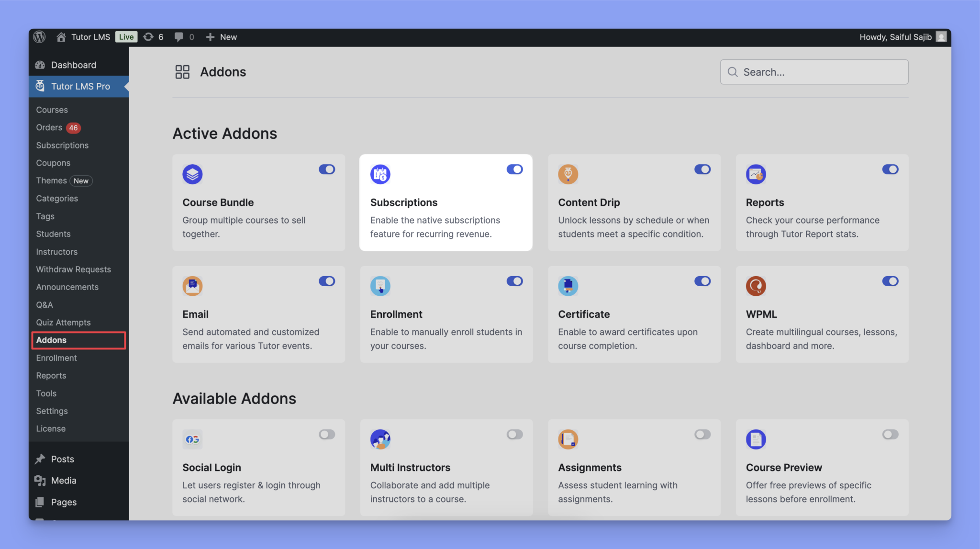Screen dimensions: 980x549
Task: Expand the New item in admin bar
Action: click(221, 37)
